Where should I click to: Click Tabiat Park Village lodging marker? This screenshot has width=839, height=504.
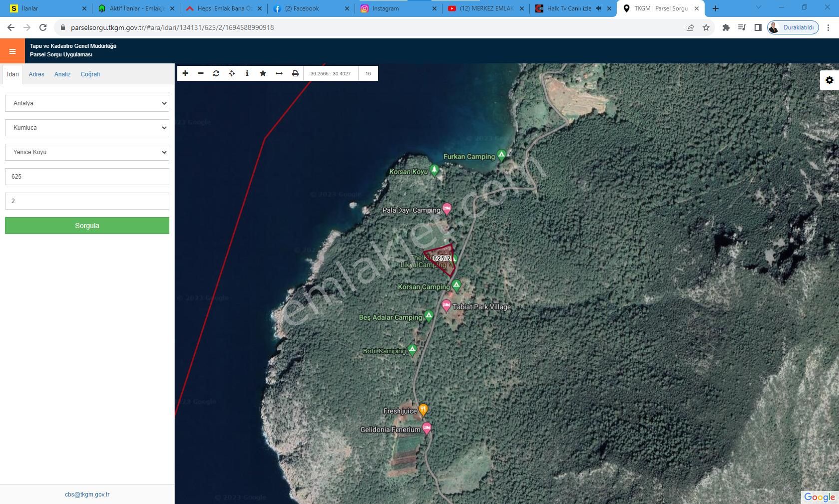(446, 305)
